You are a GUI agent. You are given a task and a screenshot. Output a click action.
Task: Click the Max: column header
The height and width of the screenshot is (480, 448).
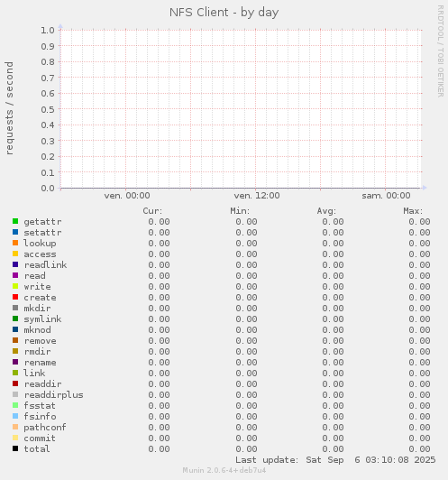pos(413,211)
